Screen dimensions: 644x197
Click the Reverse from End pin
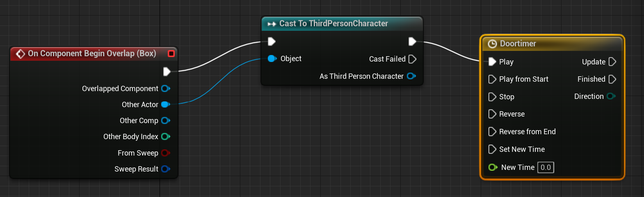(x=493, y=132)
